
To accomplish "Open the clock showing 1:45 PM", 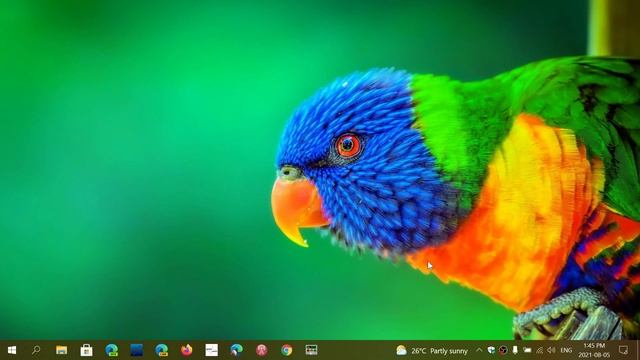I will (x=594, y=350).
